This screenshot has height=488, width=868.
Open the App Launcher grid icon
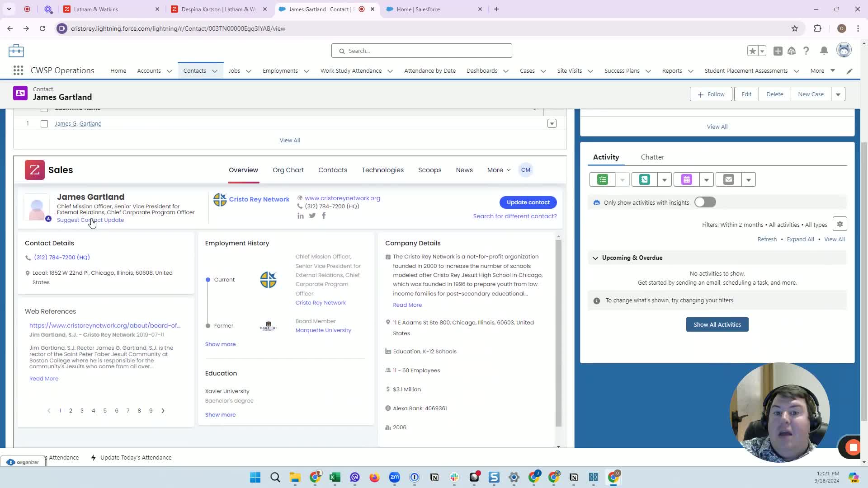[x=18, y=70]
